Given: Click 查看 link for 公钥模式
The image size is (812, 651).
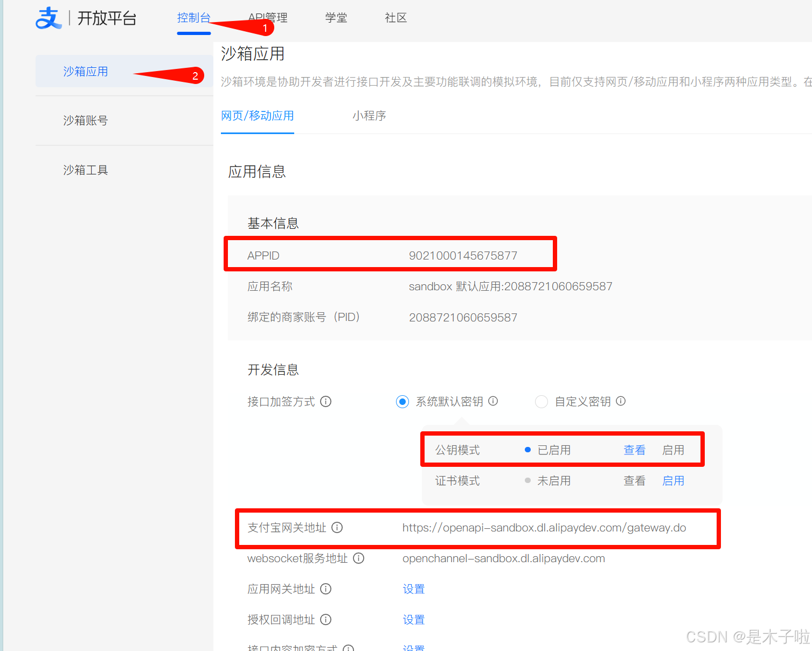Looking at the screenshot, I should (x=635, y=450).
